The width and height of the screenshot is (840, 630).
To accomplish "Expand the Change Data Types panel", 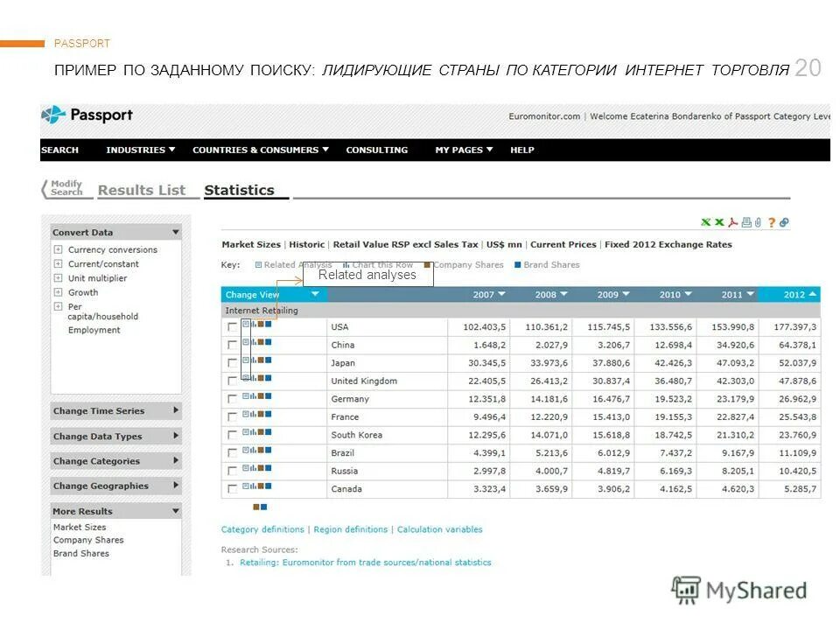I will tap(116, 436).
